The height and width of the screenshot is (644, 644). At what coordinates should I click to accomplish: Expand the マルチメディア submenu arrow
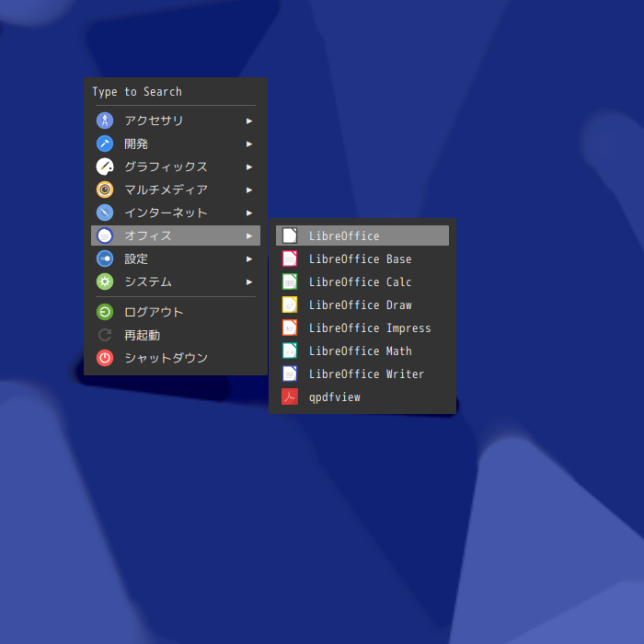249,190
